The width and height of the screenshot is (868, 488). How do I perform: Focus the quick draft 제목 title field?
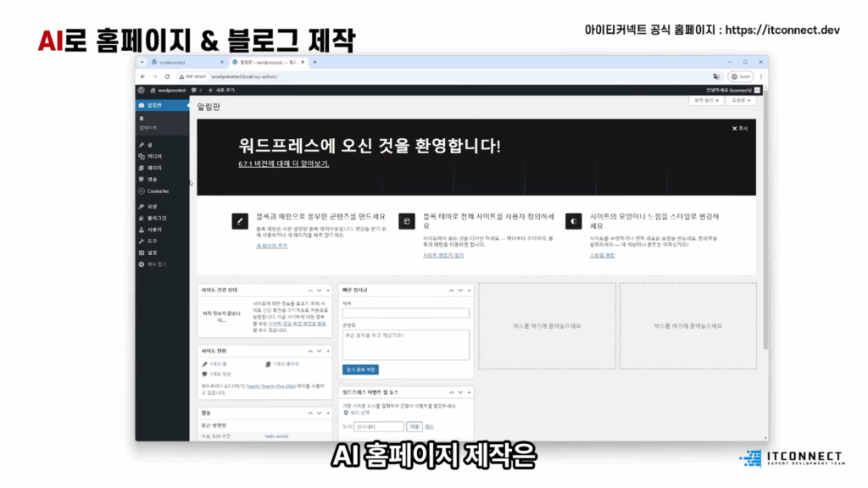coord(406,313)
